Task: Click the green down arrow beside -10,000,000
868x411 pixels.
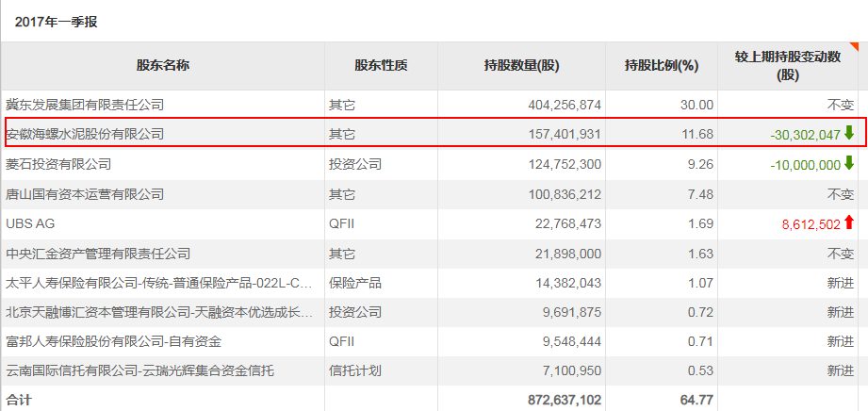Action: pyautogui.click(x=849, y=163)
